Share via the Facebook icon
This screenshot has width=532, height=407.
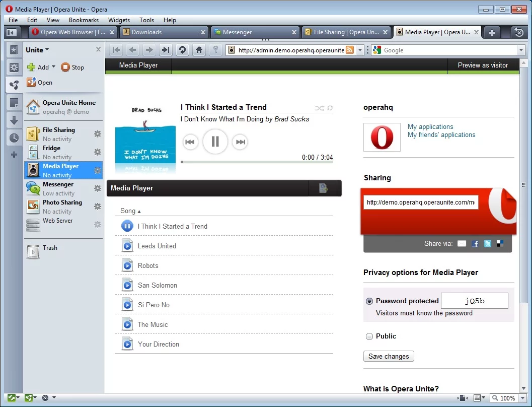pyautogui.click(x=475, y=243)
